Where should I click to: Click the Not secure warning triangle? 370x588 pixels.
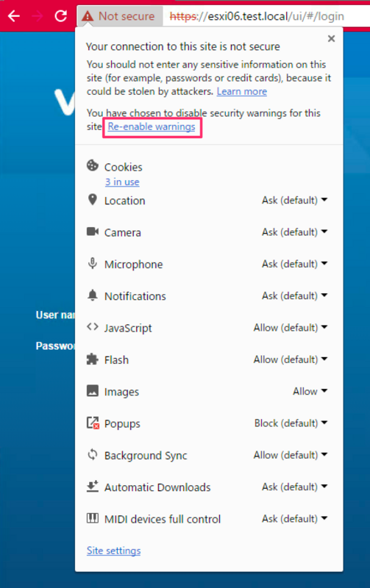click(x=88, y=16)
